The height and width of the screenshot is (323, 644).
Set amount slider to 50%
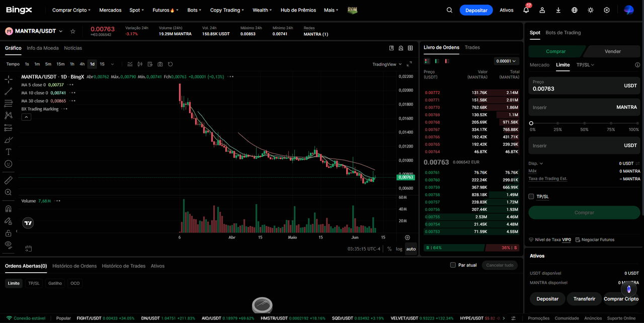coord(584,123)
